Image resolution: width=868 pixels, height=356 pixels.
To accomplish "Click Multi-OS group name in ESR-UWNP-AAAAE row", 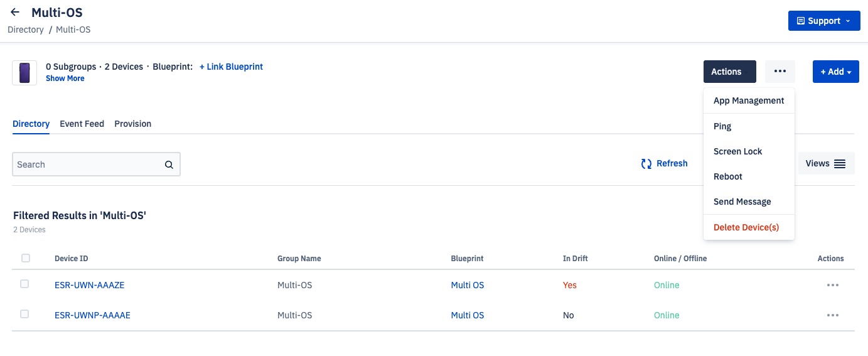I will tap(295, 315).
